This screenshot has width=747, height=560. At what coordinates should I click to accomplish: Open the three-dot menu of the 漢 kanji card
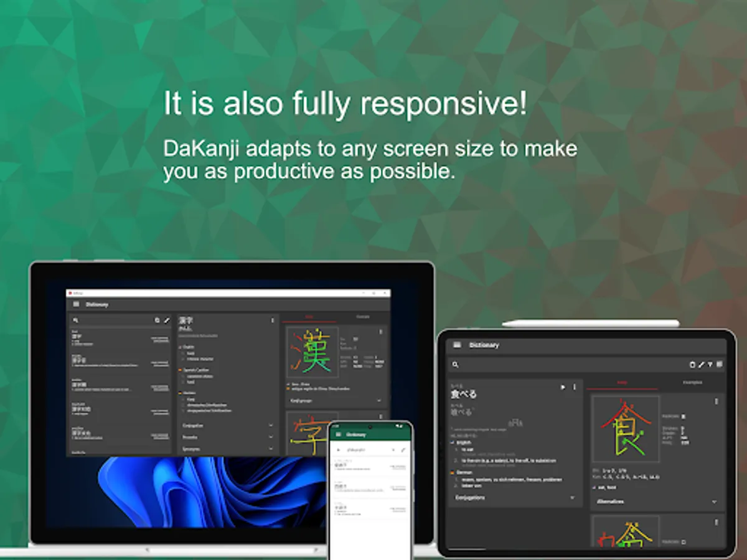coord(380,332)
